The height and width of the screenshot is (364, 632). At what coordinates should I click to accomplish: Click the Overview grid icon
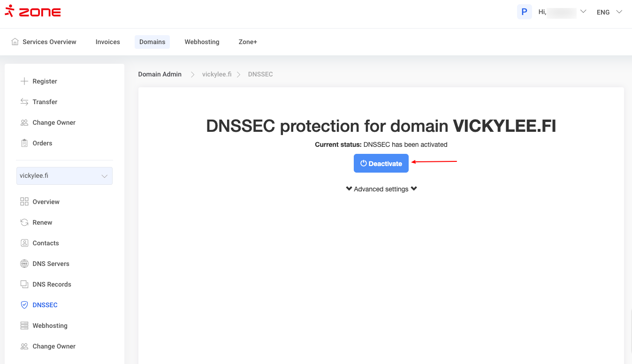24,202
